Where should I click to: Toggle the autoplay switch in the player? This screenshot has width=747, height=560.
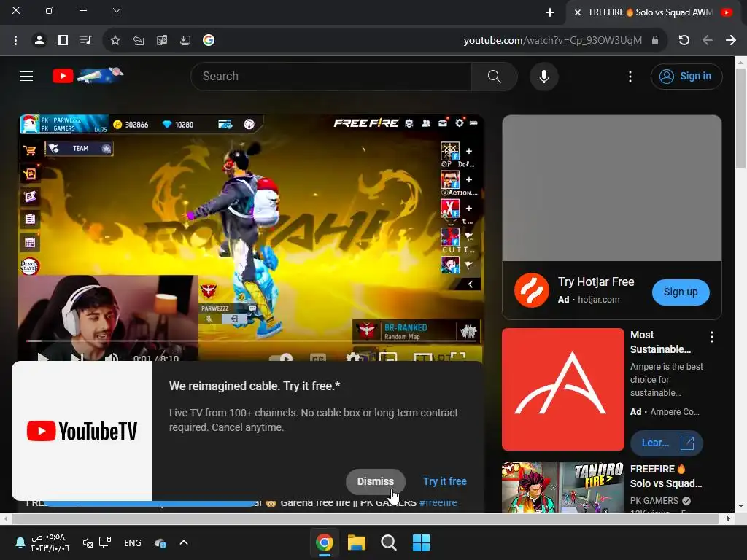point(281,357)
